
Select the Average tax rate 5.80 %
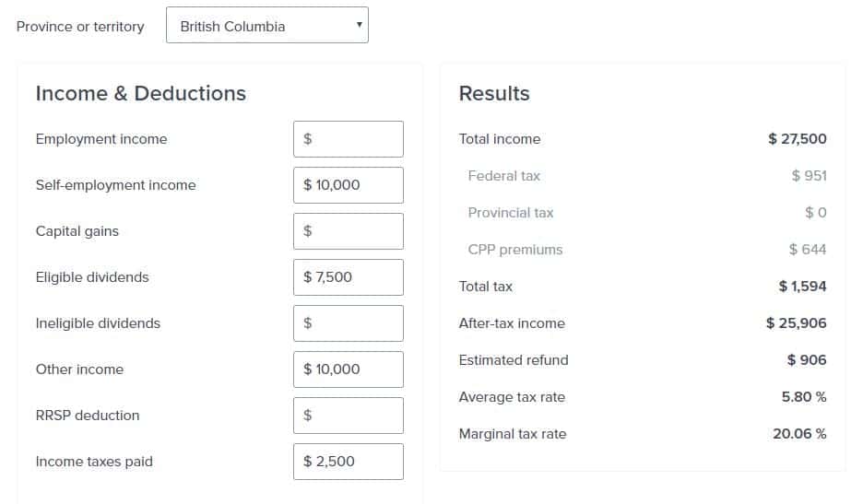coord(804,397)
